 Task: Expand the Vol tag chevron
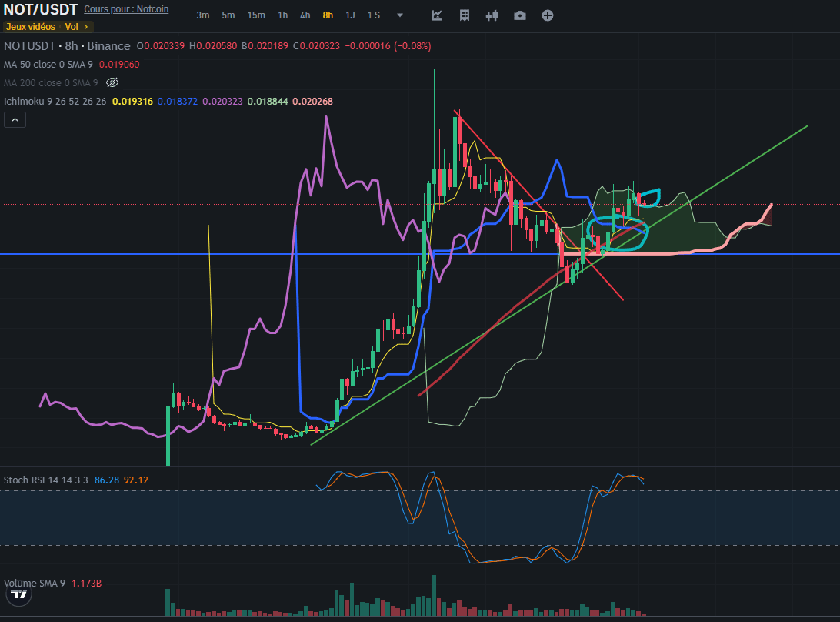click(86, 26)
